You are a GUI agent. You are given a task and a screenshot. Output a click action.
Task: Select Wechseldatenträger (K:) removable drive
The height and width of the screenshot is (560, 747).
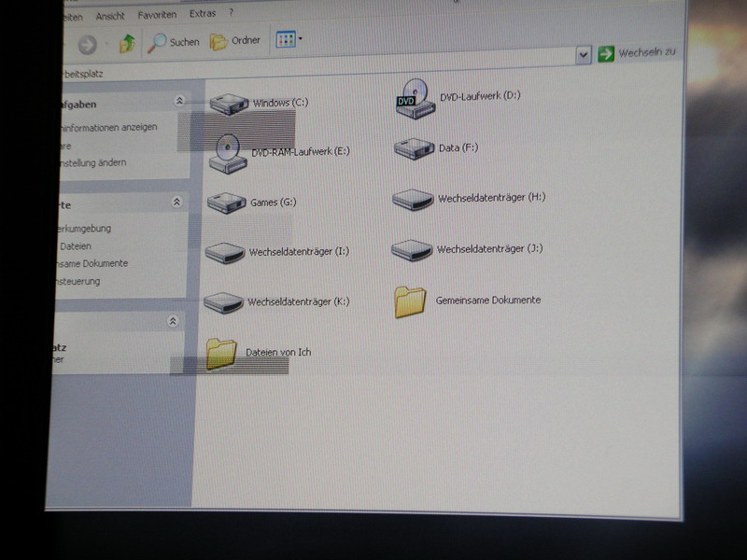pos(223,302)
